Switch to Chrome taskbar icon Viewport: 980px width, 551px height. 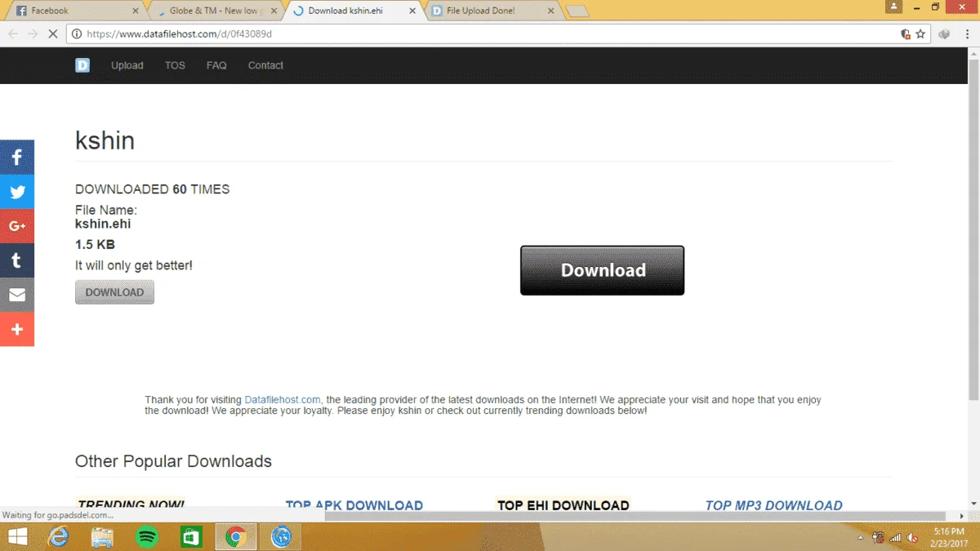[x=236, y=536]
